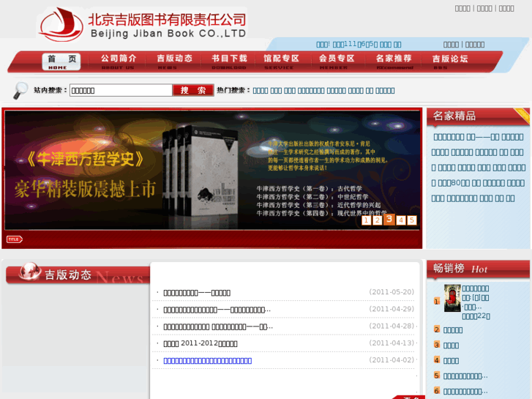532x399 pixels.
Task: Open news item dated 2011-04-28
Action: coord(218,327)
